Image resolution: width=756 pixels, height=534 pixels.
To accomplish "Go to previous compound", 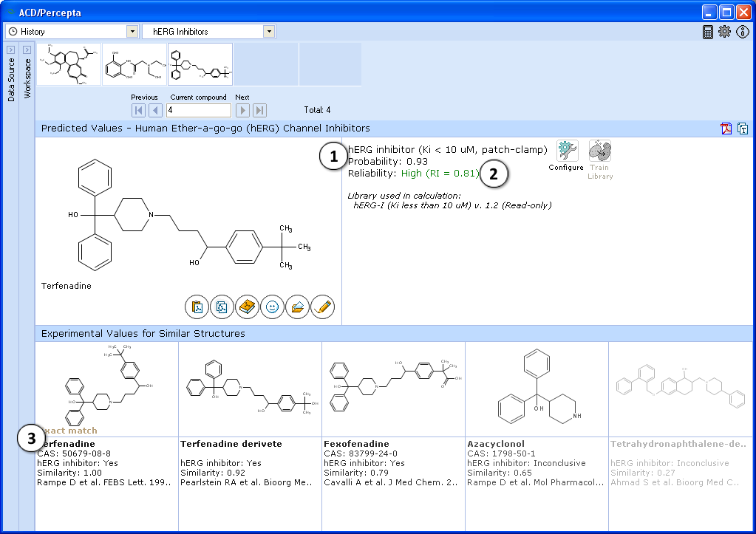I will click(x=155, y=110).
